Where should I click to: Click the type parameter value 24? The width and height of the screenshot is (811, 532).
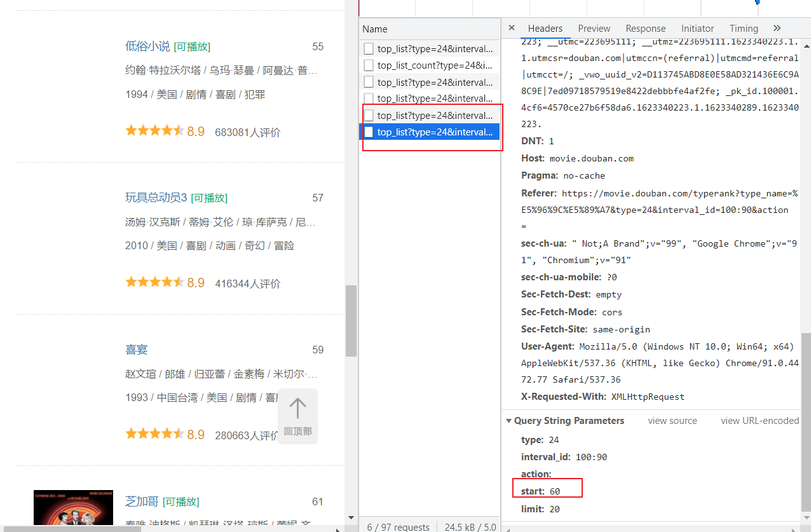[x=554, y=440]
